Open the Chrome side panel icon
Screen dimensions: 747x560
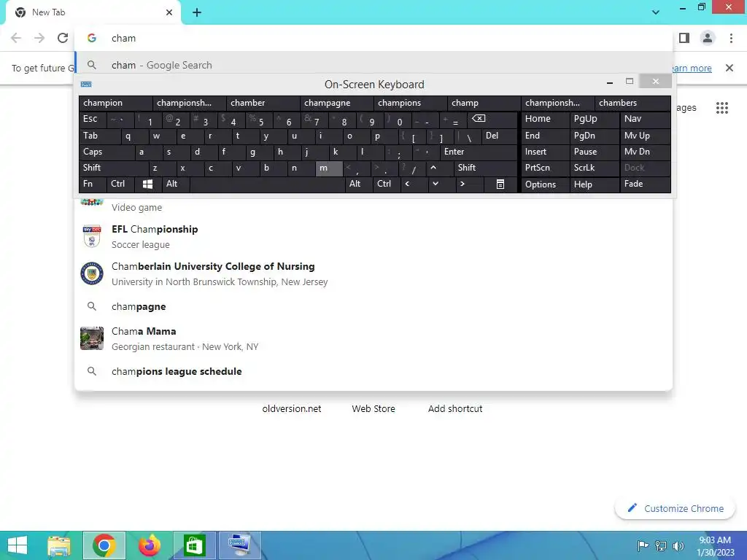click(684, 38)
